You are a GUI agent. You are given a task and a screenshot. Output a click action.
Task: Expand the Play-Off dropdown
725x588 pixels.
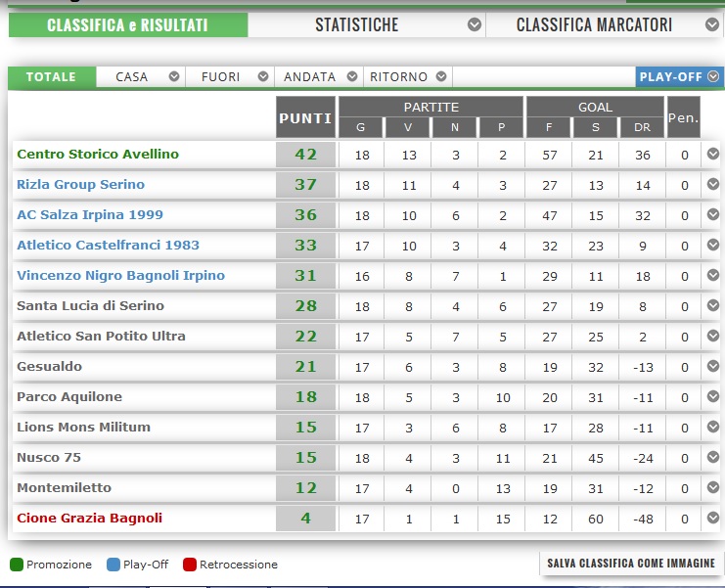(x=713, y=76)
